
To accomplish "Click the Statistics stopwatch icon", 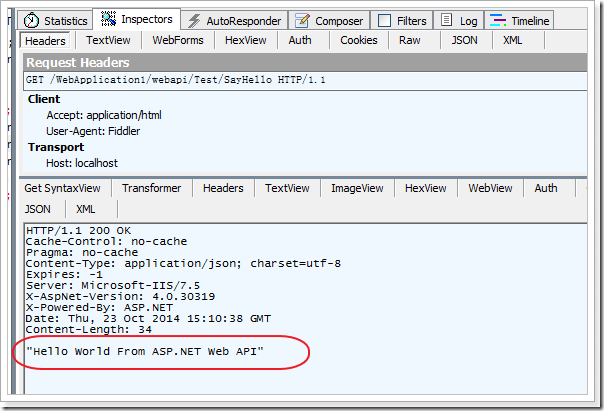I will pyautogui.click(x=31, y=20).
